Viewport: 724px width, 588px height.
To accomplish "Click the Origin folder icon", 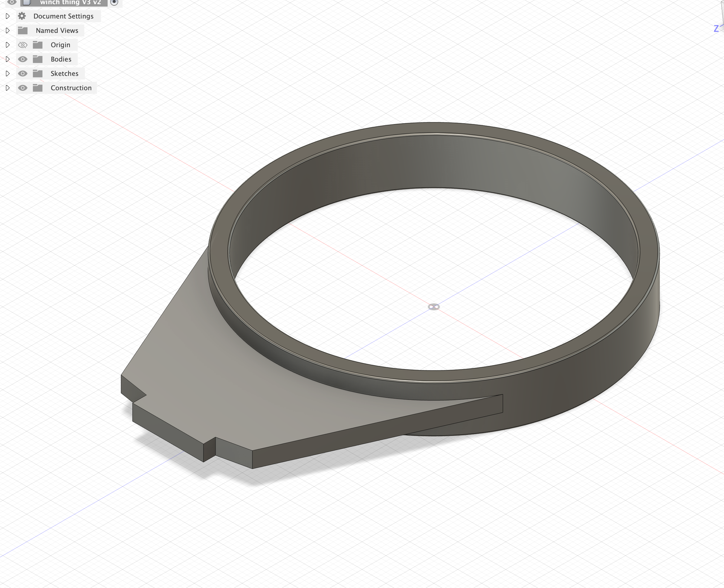I will click(38, 45).
